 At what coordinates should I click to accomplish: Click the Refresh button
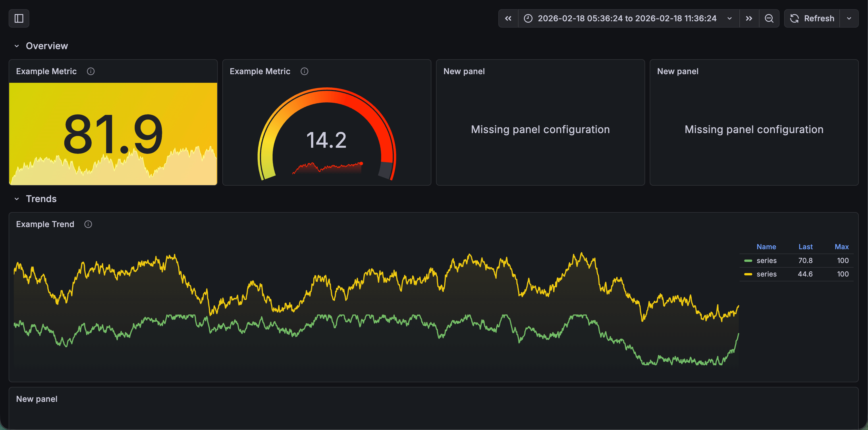pyautogui.click(x=812, y=18)
